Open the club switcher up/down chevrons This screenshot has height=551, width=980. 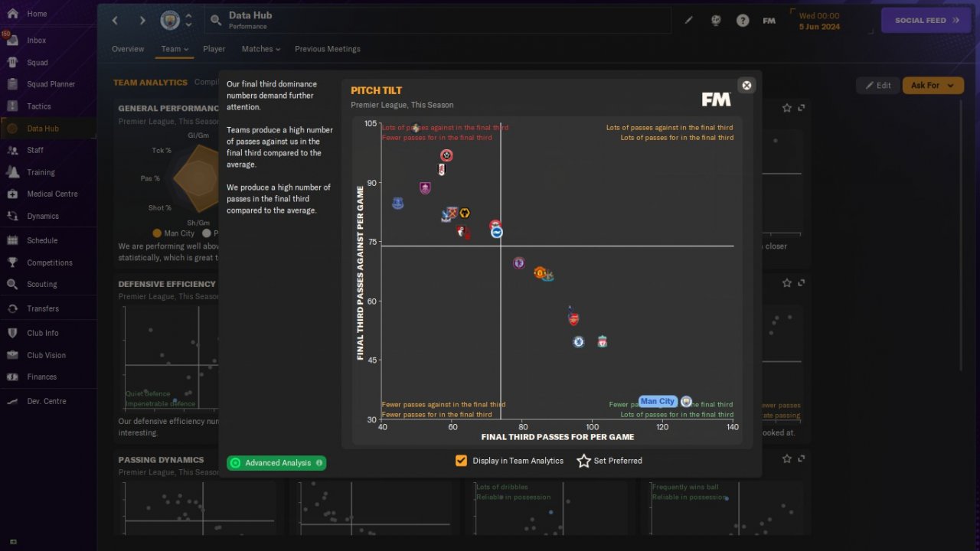click(188, 21)
